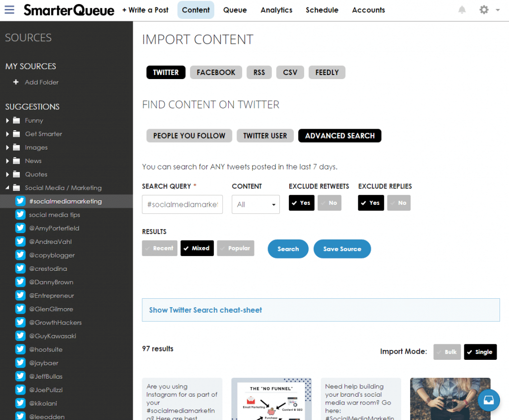
Task: Switch to the Facebook import tab
Action: tap(216, 72)
